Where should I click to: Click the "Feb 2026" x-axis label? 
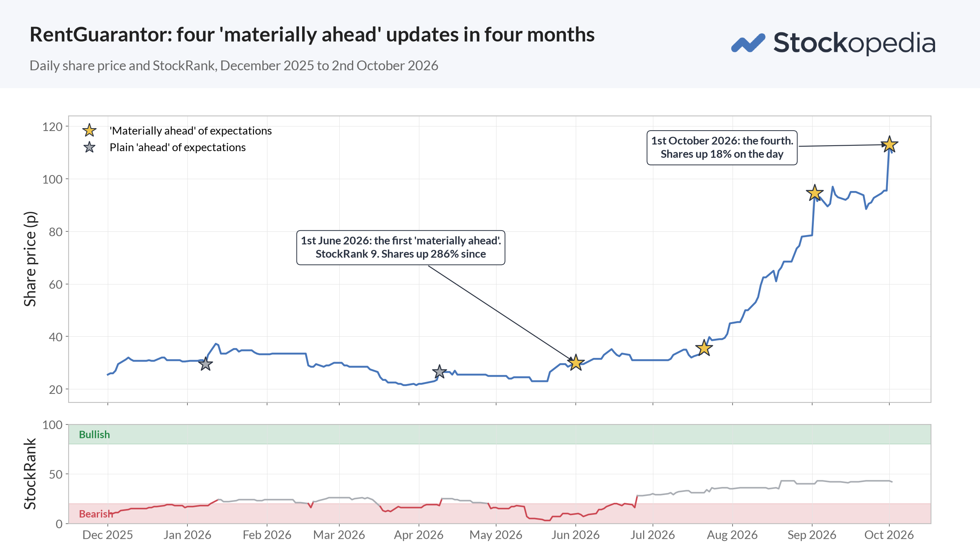267,535
